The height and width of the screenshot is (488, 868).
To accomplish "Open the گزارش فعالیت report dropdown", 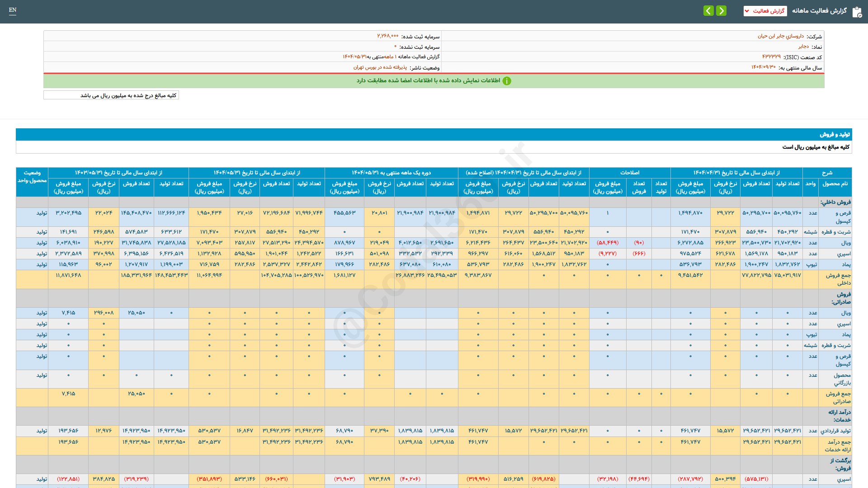I will tap(765, 11).
